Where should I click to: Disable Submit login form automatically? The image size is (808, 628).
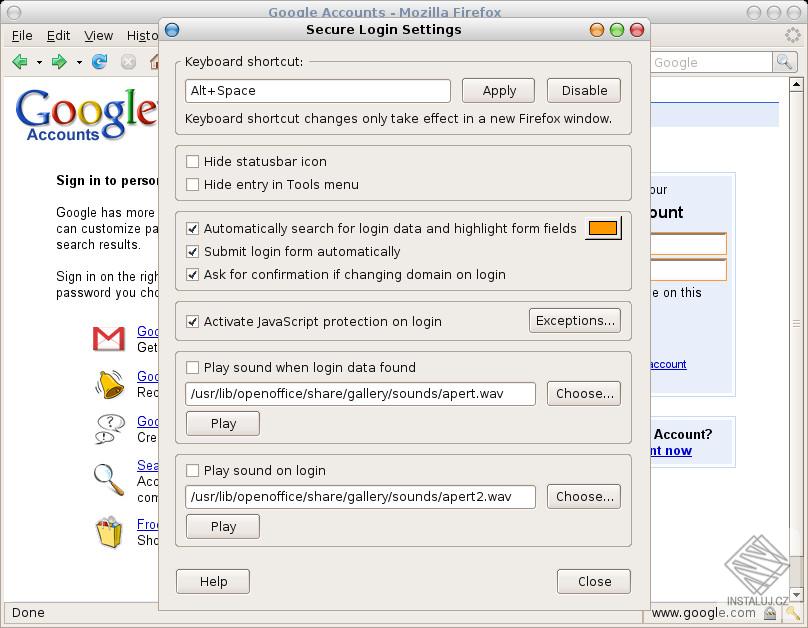(192, 252)
